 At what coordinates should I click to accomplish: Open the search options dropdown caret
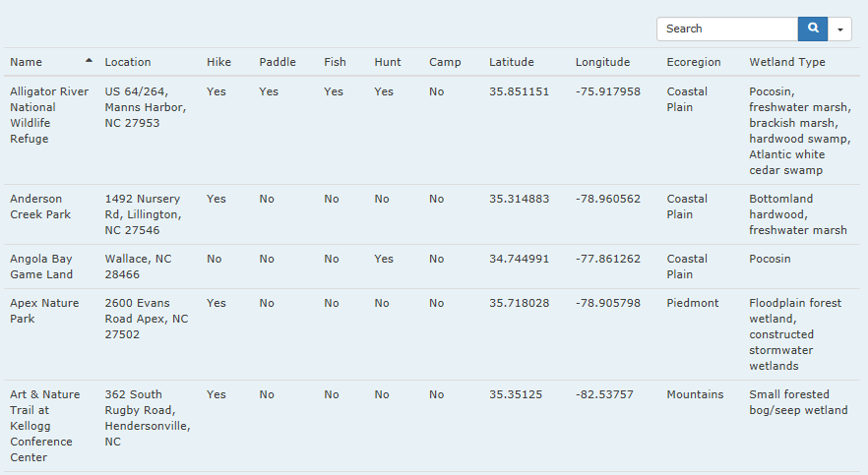pyautogui.click(x=839, y=29)
